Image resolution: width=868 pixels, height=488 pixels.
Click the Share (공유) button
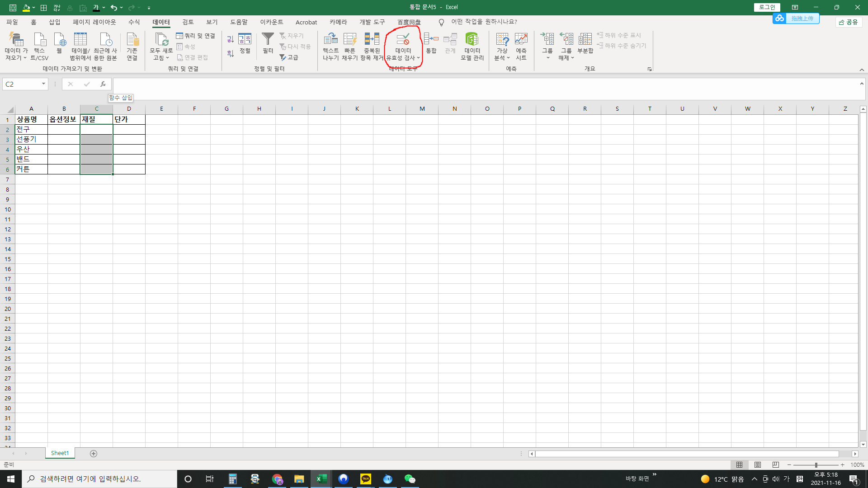[849, 22]
